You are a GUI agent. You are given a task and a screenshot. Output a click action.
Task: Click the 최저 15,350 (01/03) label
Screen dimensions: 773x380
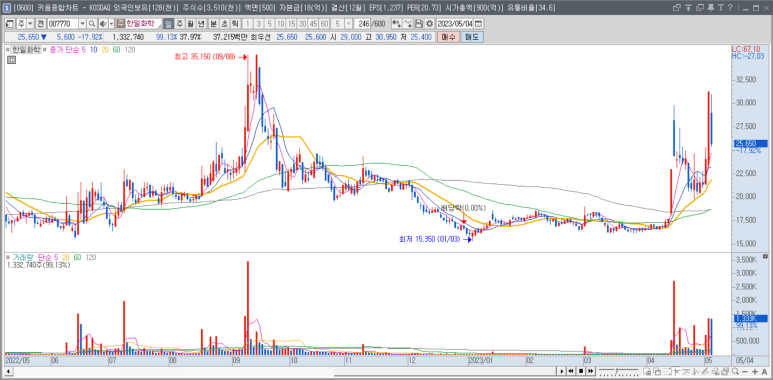click(x=431, y=239)
